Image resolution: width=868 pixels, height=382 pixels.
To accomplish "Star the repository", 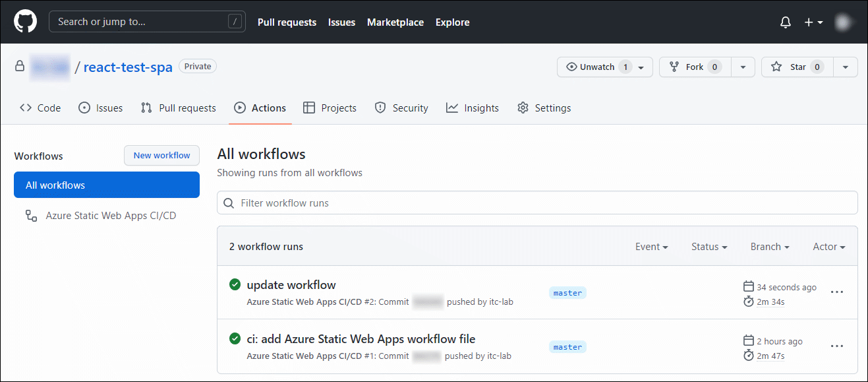I will pyautogui.click(x=797, y=67).
